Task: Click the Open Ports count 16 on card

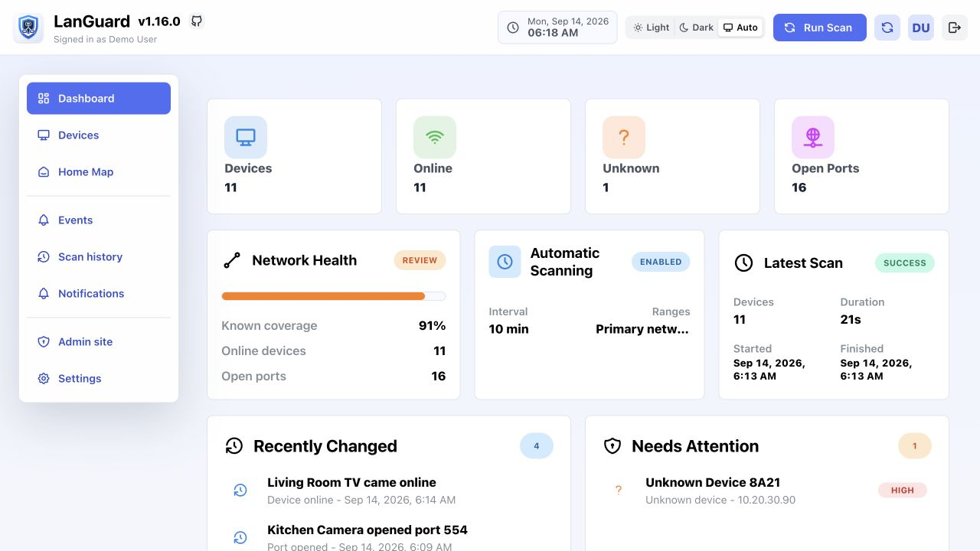Action: pyautogui.click(x=799, y=187)
